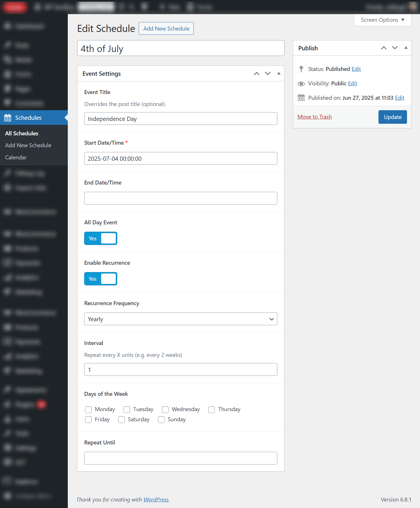Check the Wednesday checkbox
Viewport: 420px width, 508px height.
[165, 409]
